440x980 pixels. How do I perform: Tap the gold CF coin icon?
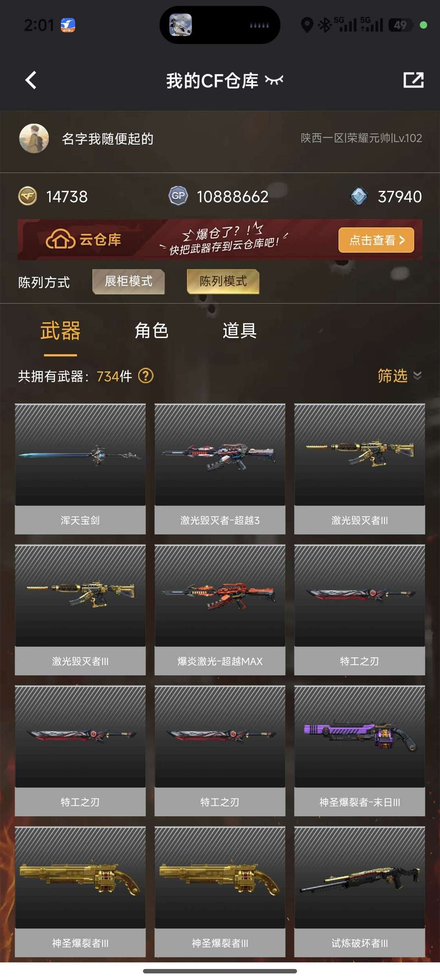pos(28,196)
